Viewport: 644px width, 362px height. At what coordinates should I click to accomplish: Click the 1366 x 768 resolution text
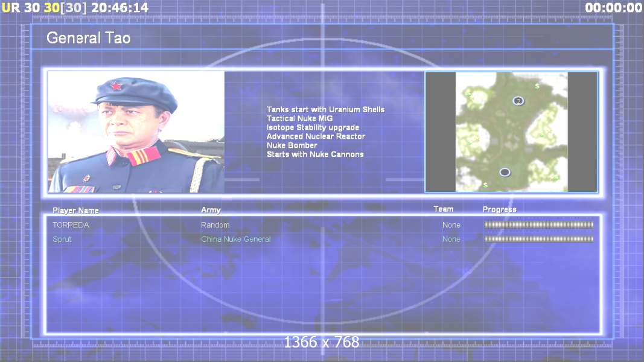(x=322, y=342)
